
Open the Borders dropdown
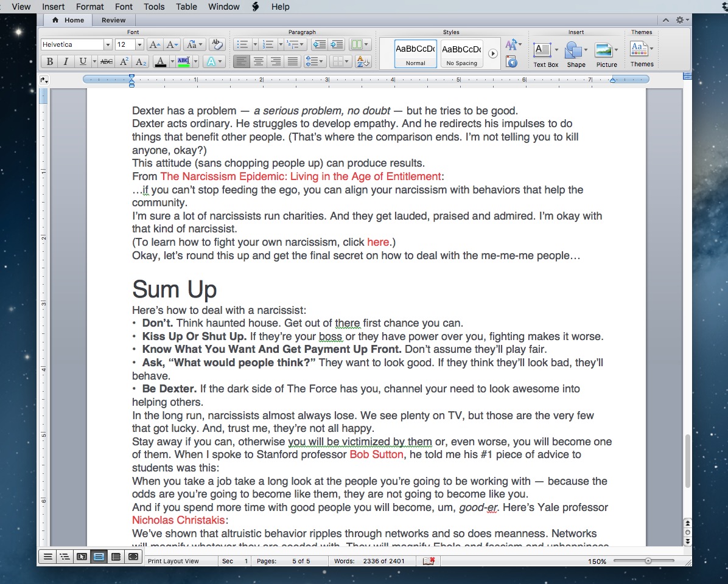click(341, 61)
